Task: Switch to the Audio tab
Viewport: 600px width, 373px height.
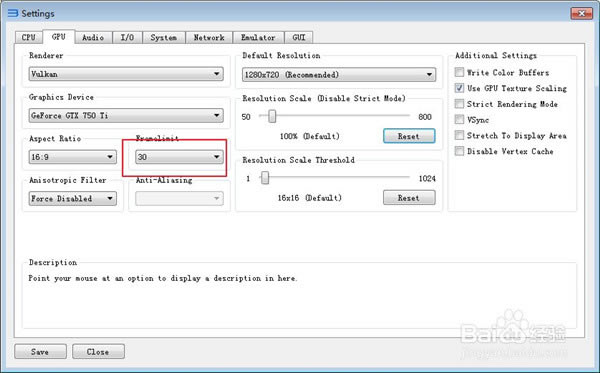Action: pos(93,37)
